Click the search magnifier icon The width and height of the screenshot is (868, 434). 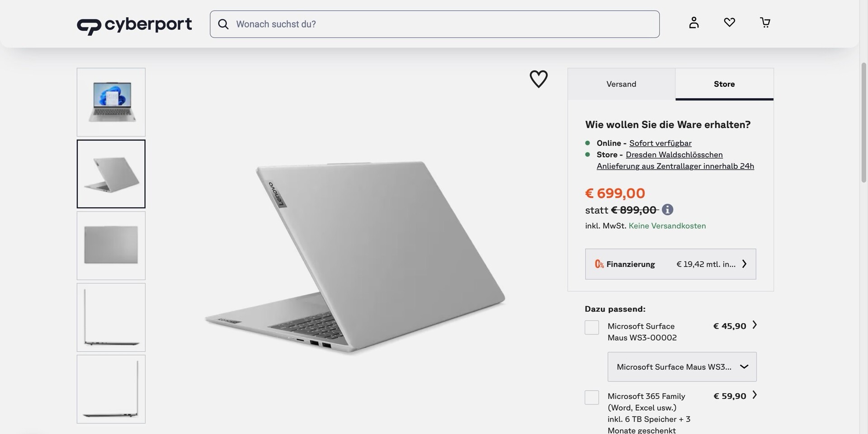point(223,24)
